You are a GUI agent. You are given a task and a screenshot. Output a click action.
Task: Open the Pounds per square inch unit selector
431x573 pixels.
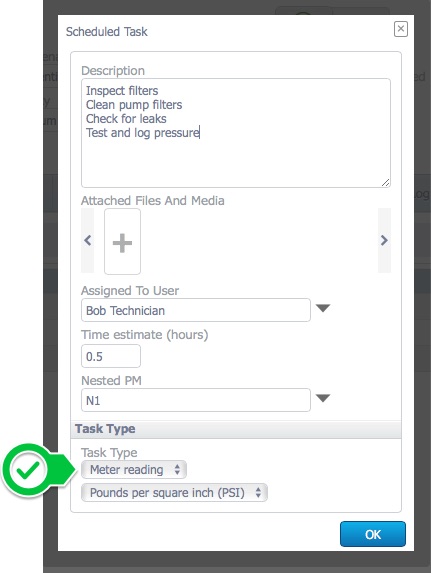coord(174,493)
